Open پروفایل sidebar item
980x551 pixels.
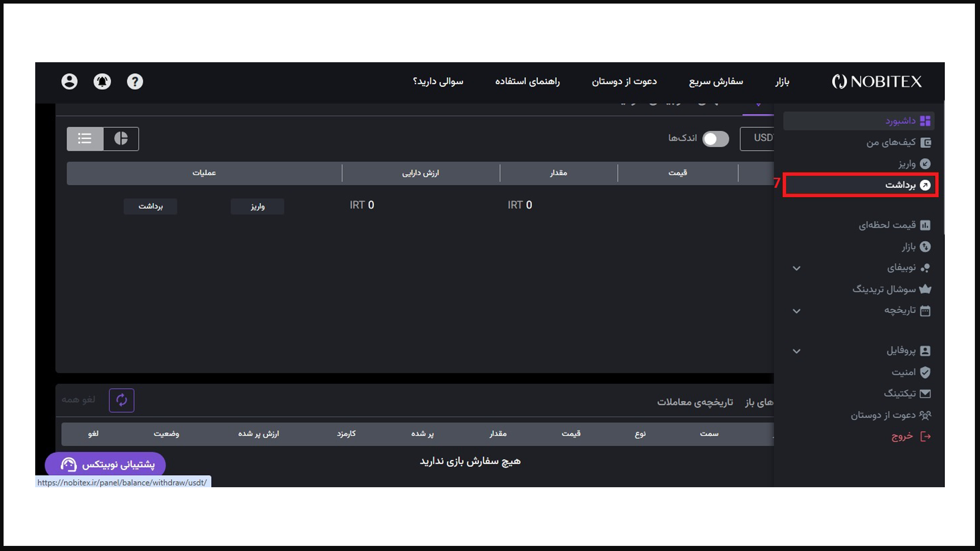[909, 351]
